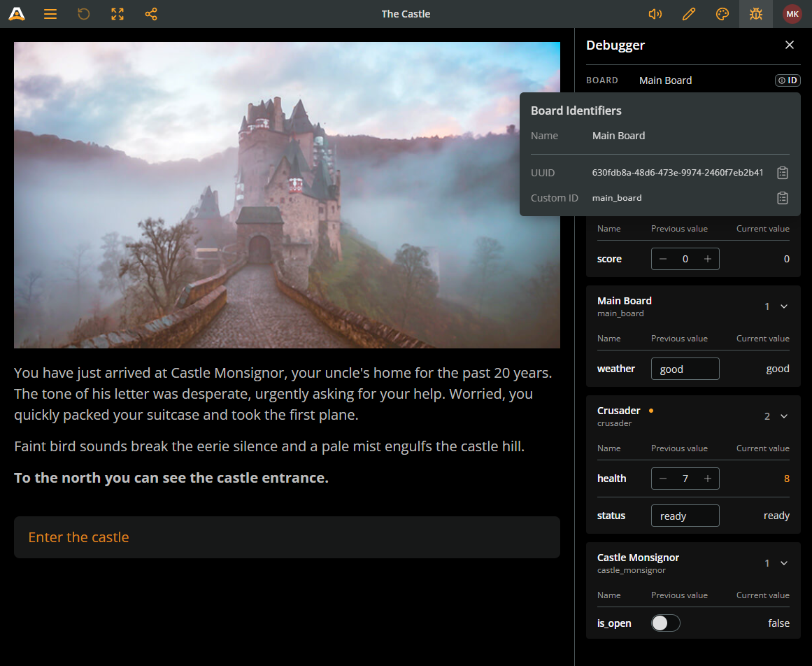The width and height of the screenshot is (812, 666).
Task: Click the Board Identifiers heading
Action: [576, 111]
